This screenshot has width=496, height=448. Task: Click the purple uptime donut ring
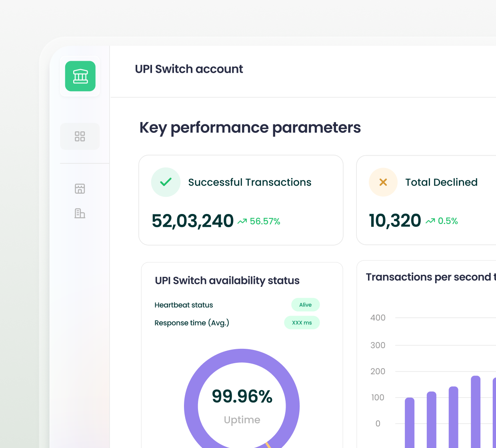point(242,356)
